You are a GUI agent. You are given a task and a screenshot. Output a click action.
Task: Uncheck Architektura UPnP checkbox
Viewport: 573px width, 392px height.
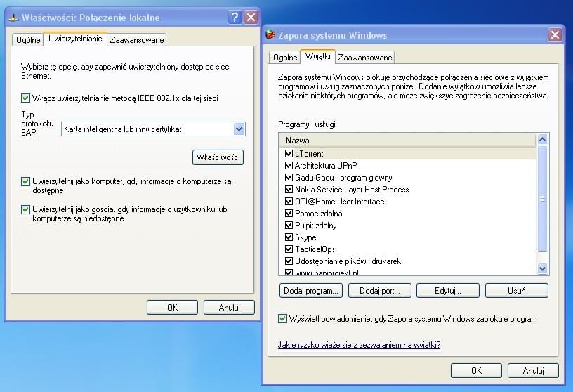click(289, 166)
